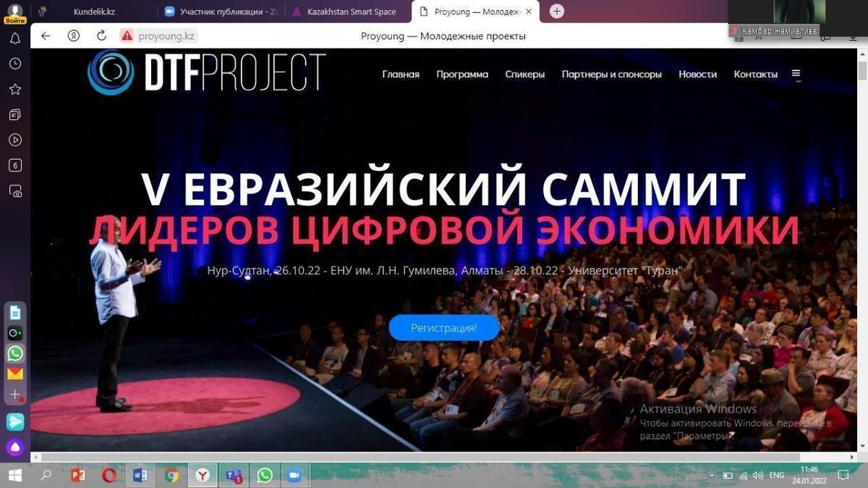
Task: Open the Yandex Mail icon in the sidebar
Action: [x=15, y=374]
